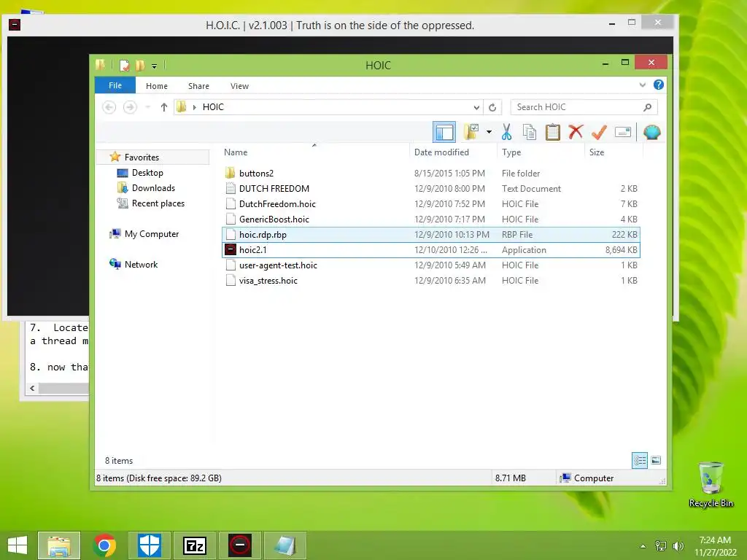Click the quick access New Folder icon
This screenshot has width=747, height=560.
tap(139, 65)
